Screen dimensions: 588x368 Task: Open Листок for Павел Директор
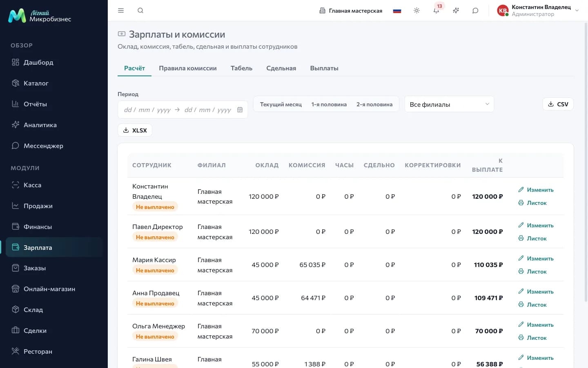pos(532,238)
